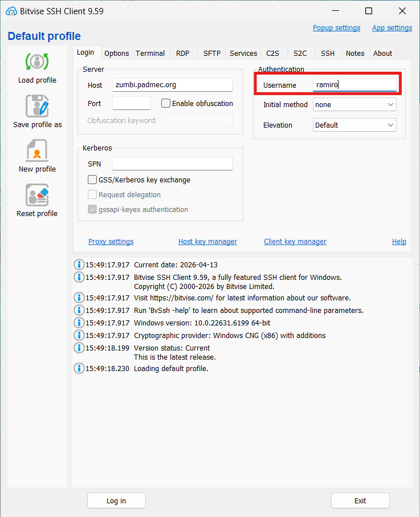Click log text 'Windows version: 10.0.22631.6199 64-bit'
Screen dimensions: 420x517
[x=202, y=323]
